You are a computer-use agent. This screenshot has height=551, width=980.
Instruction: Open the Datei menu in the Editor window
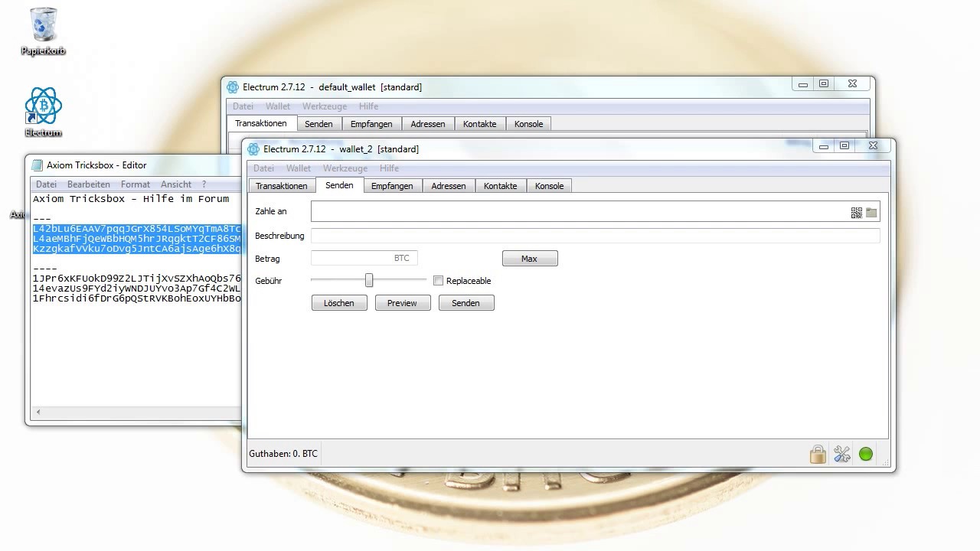tap(46, 184)
